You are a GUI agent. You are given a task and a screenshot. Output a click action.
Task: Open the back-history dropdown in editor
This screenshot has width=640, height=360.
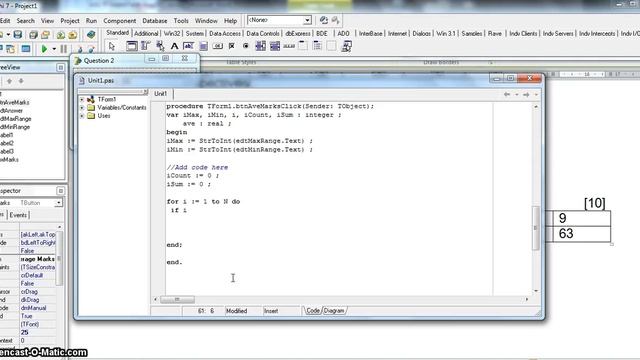pos(516,95)
